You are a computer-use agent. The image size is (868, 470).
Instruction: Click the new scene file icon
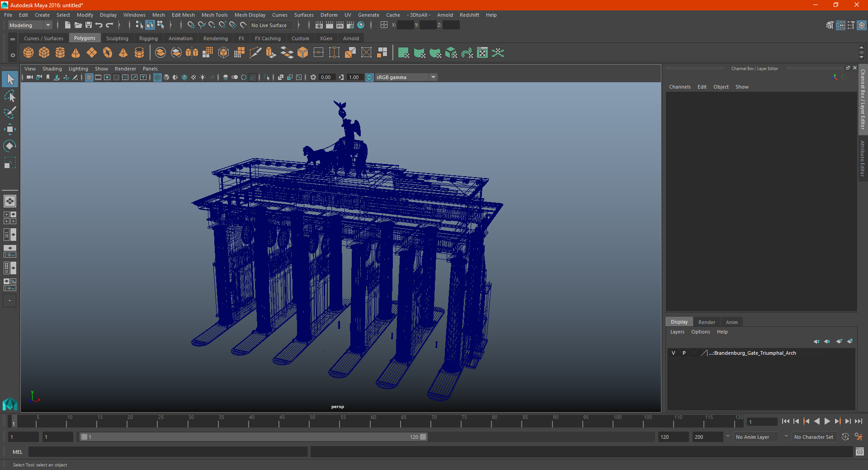pyautogui.click(x=67, y=25)
